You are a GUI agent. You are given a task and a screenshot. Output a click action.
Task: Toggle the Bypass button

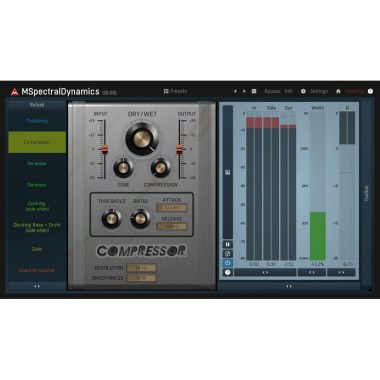click(x=272, y=91)
